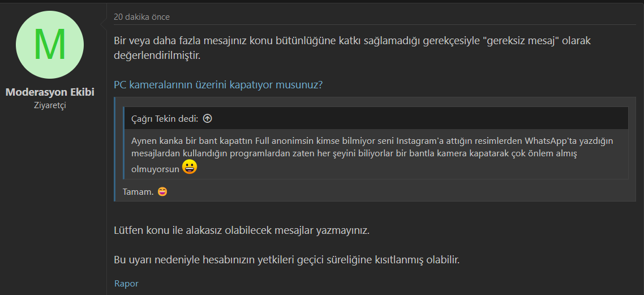
Task: Click the smiling emoji next to Tamam
Action: [162, 191]
